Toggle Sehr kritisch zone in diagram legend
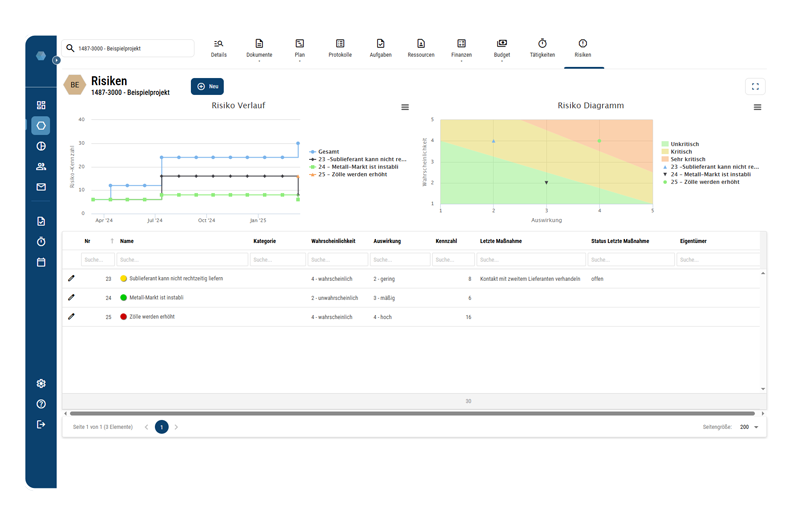Screen dimensions: 800x526 tap(687, 159)
